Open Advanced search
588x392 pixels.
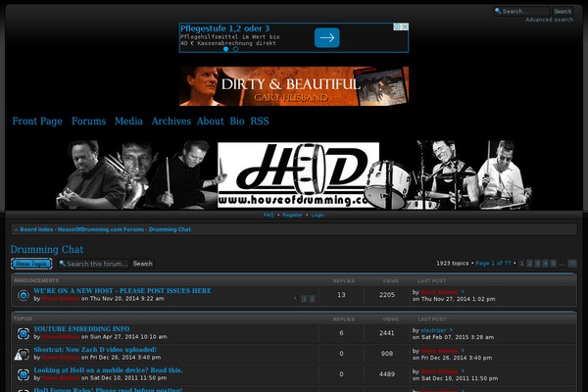pyautogui.click(x=550, y=20)
